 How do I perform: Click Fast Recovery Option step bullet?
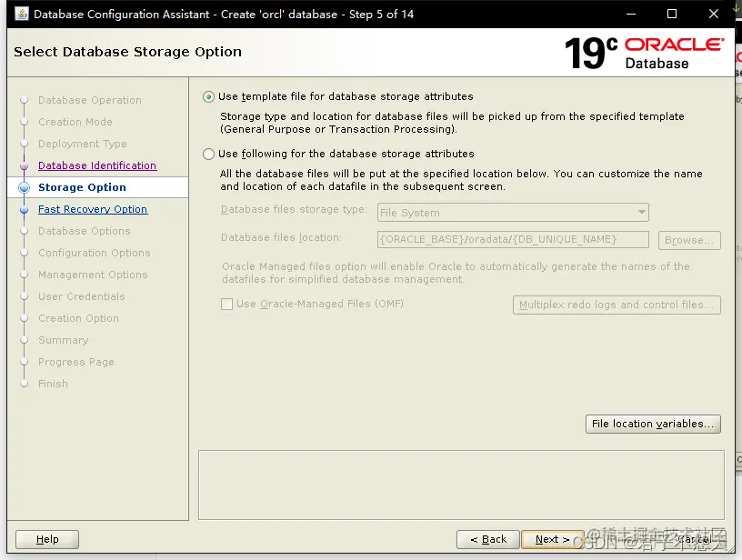coord(25,209)
